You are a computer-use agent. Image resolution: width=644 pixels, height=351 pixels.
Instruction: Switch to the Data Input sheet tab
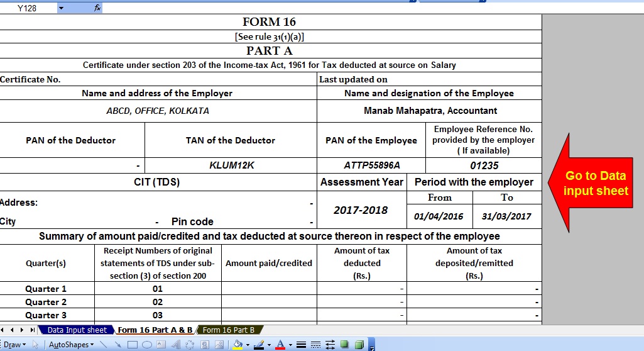(77, 330)
